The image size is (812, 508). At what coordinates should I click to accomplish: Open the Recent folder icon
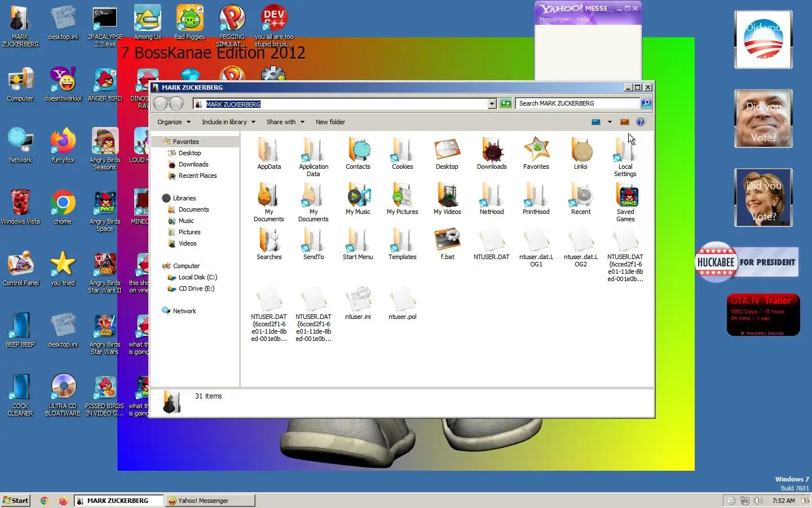581,199
